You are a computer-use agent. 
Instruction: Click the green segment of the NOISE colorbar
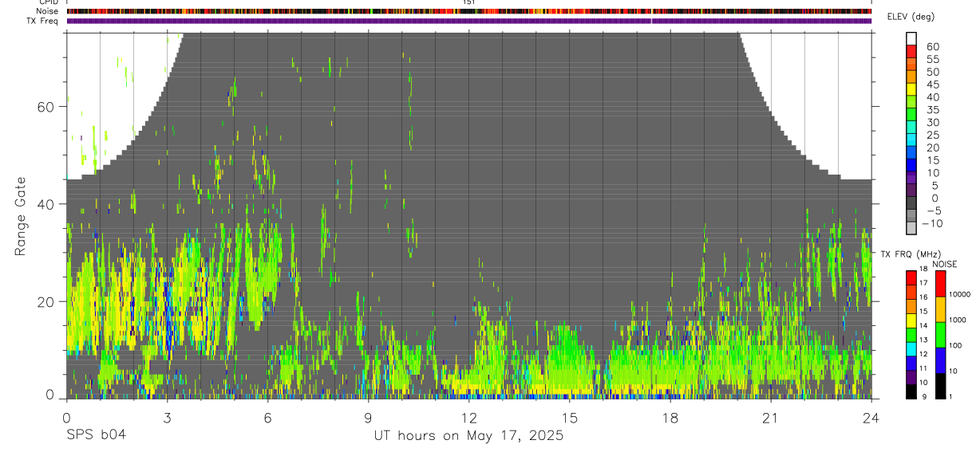(941, 335)
